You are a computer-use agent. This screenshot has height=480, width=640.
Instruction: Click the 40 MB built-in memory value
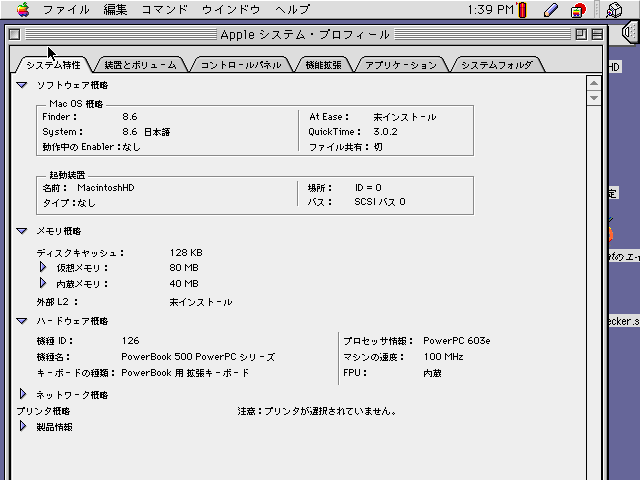click(x=184, y=284)
